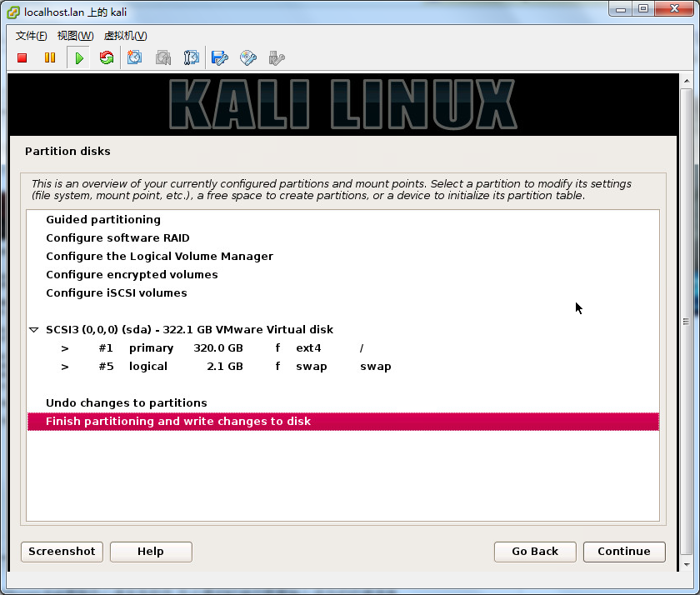The height and width of the screenshot is (595, 700).
Task: Select Finish partitioning and write changes to disk
Action: tap(342, 422)
